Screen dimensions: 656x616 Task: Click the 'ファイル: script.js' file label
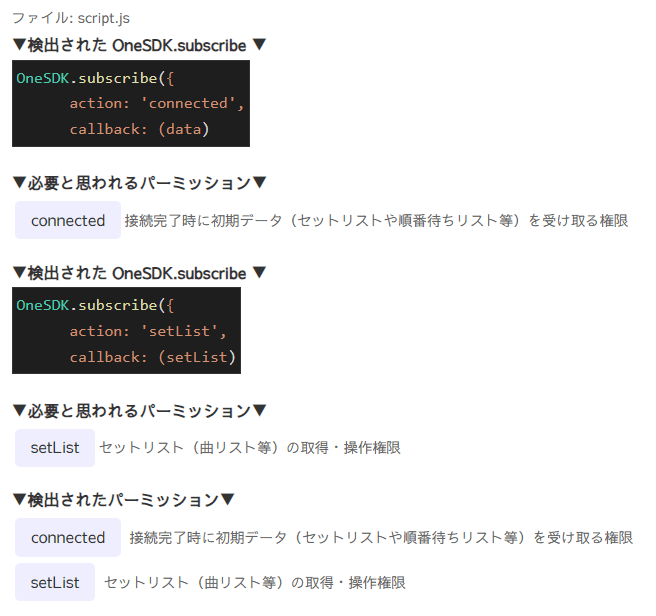pos(71,18)
